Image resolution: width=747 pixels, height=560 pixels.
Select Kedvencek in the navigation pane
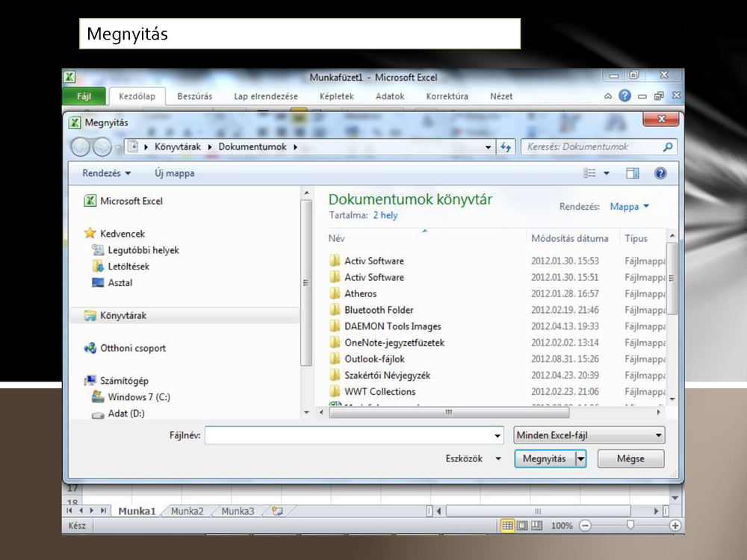pos(114,233)
